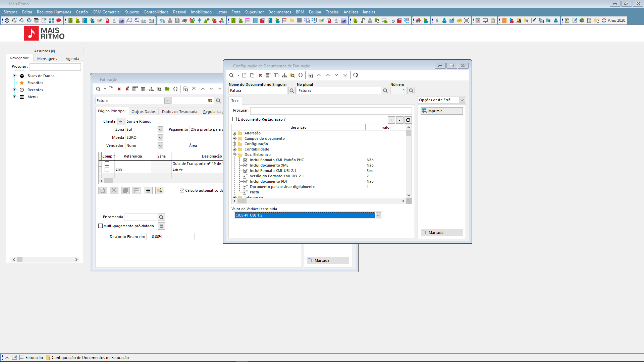The width and height of the screenshot is (644, 362).
Task: Open Moeda dropdown showing EURO
Action: coord(160,137)
